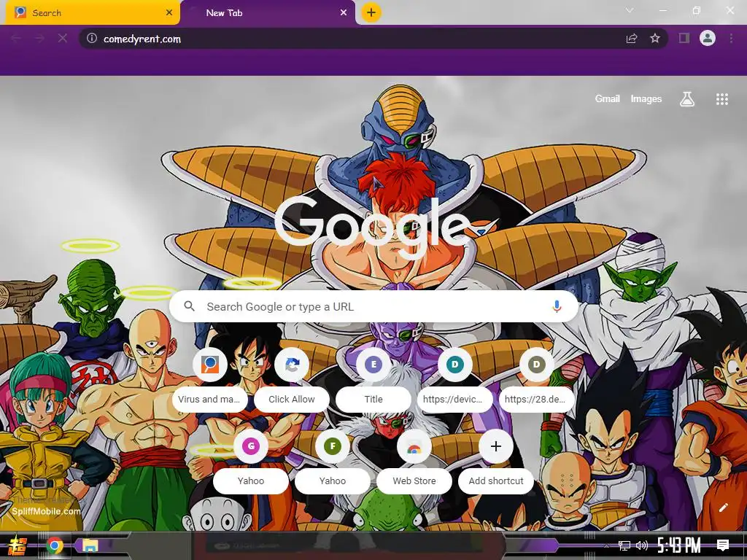Click the Google search box
The height and width of the screenshot is (560, 747).
(374, 307)
